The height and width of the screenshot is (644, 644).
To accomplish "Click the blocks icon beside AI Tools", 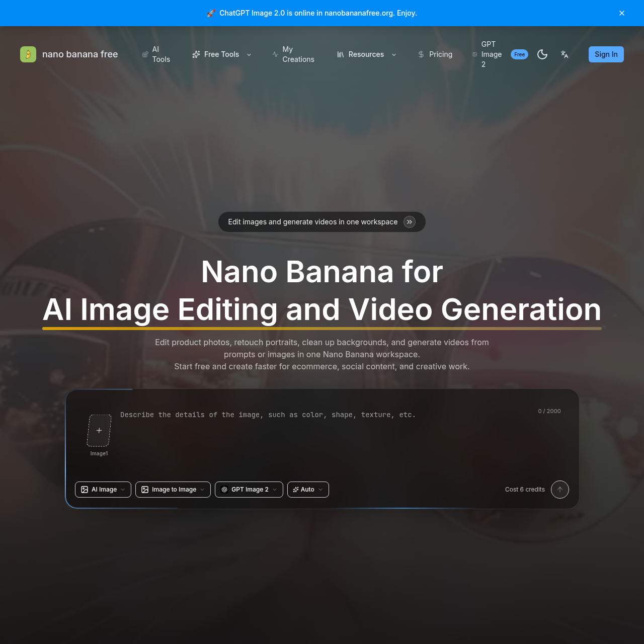I will click(145, 54).
